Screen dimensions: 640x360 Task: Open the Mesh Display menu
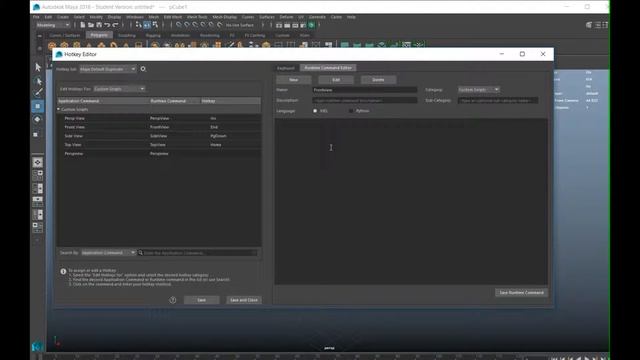pos(224,17)
